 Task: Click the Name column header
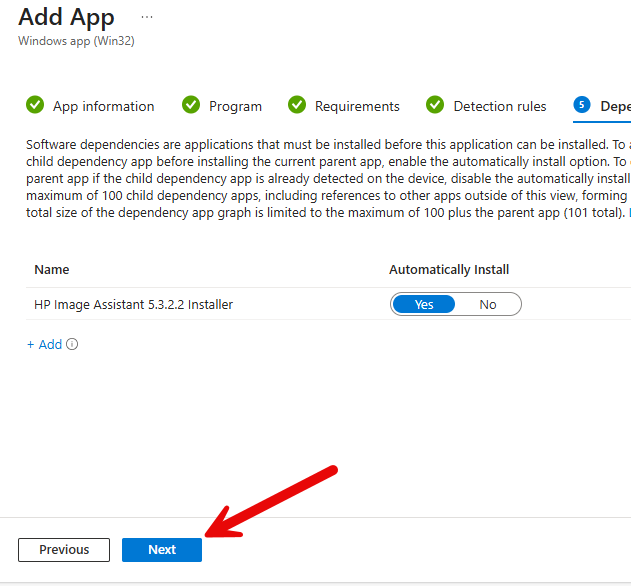click(52, 270)
